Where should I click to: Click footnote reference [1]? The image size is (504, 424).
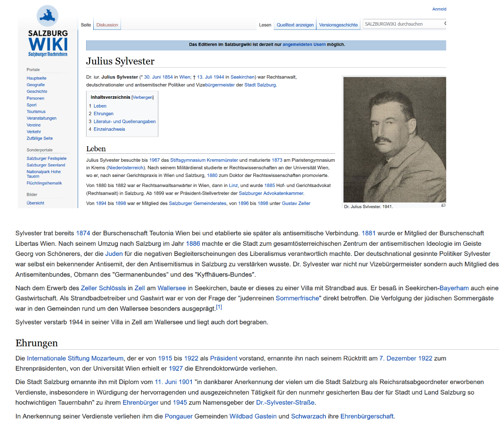point(219,307)
